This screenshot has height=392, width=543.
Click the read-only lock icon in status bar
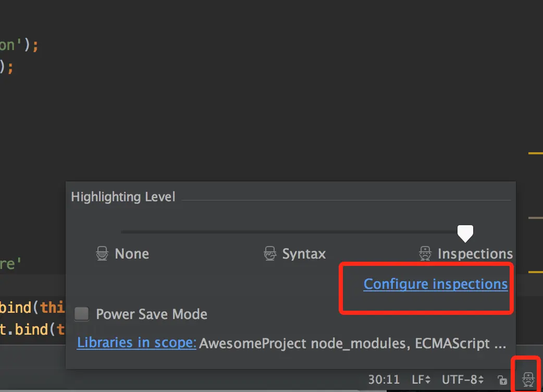[x=502, y=380]
